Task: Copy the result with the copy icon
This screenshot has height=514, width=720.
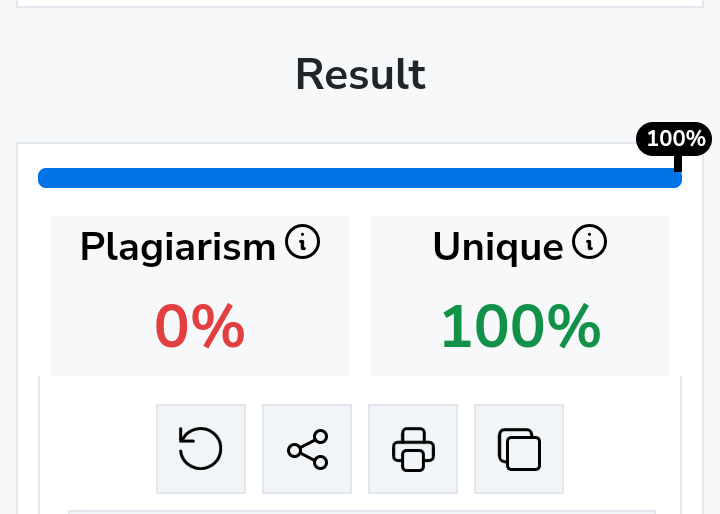Action: 519,448
